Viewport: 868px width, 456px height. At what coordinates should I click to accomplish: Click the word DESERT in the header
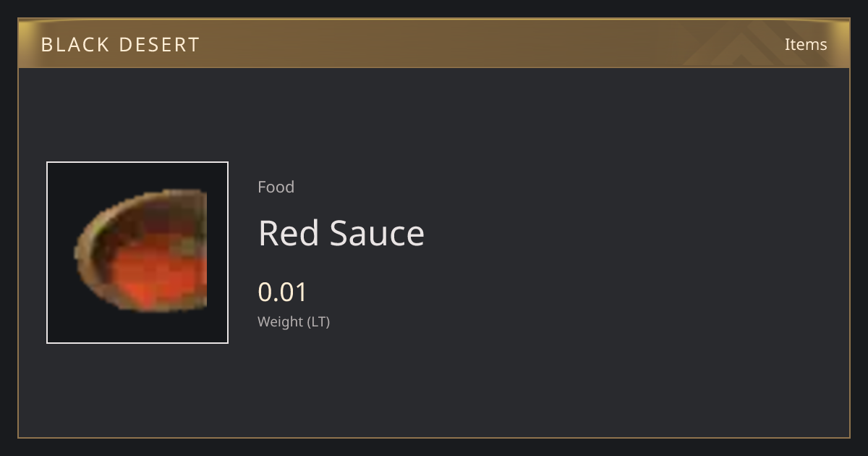point(159,44)
